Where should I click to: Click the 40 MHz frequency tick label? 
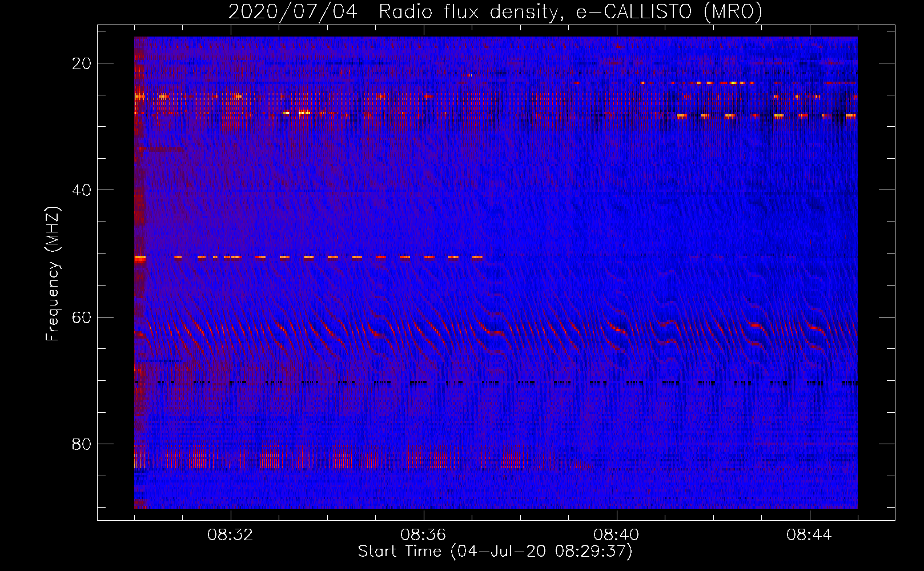tap(82, 190)
